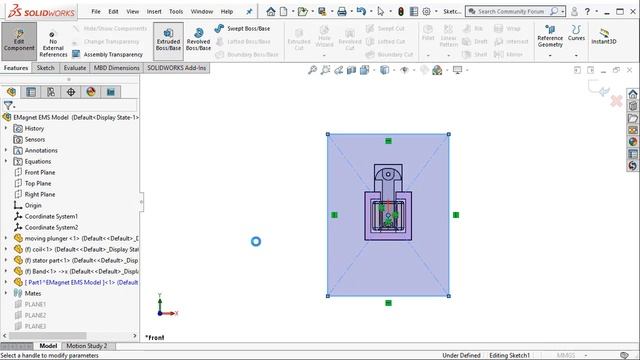
Task: Switch to the Features tab
Action: (x=16, y=68)
